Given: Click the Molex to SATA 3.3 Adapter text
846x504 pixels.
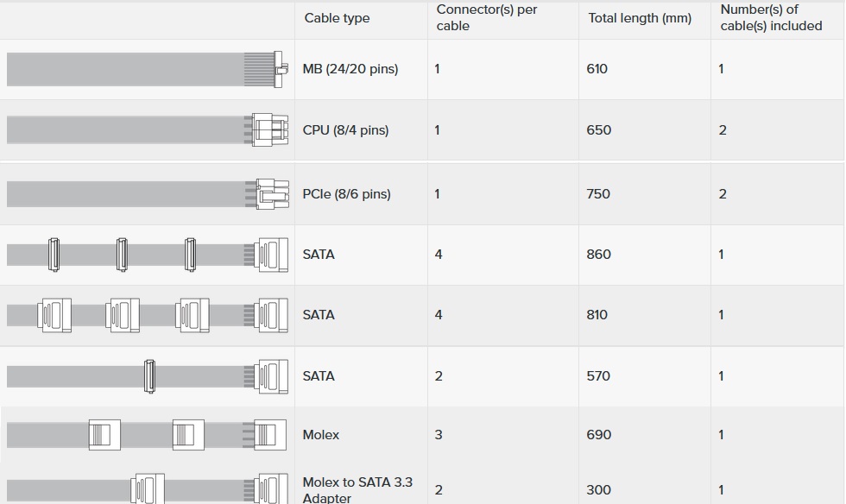Looking at the screenshot, I should (x=357, y=489).
